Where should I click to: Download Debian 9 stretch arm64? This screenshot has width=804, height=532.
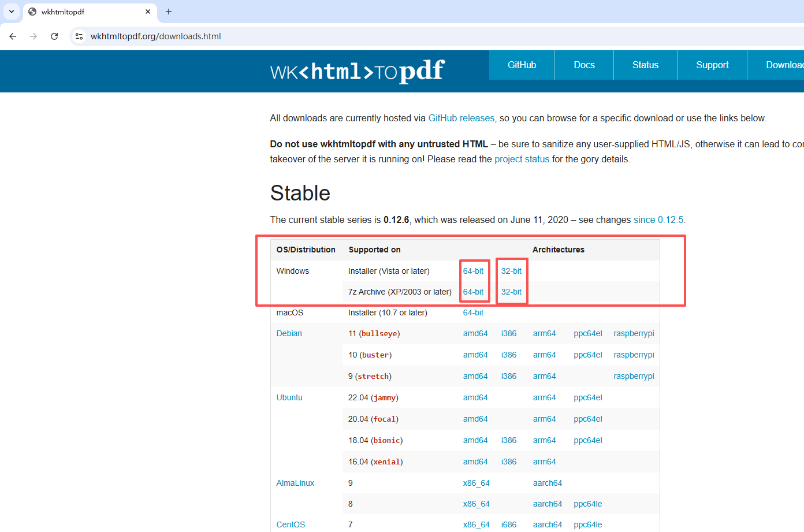(x=544, y=376)
